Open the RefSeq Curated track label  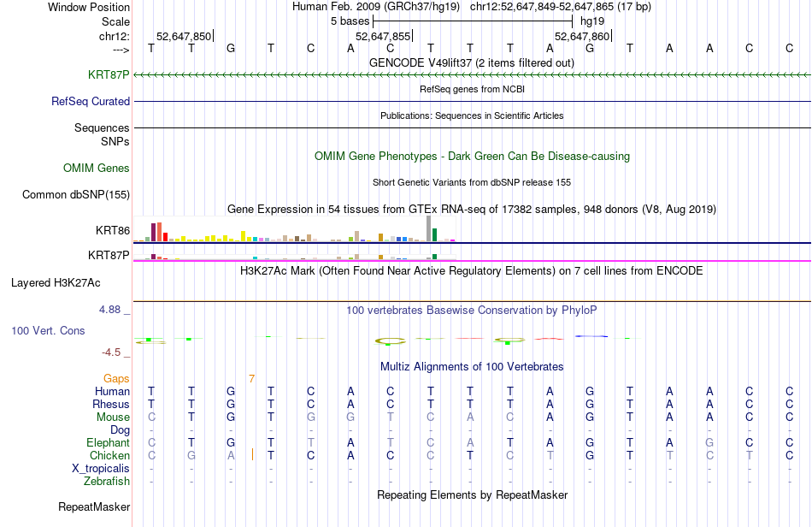pyautogui.click(x=90, y=101)
